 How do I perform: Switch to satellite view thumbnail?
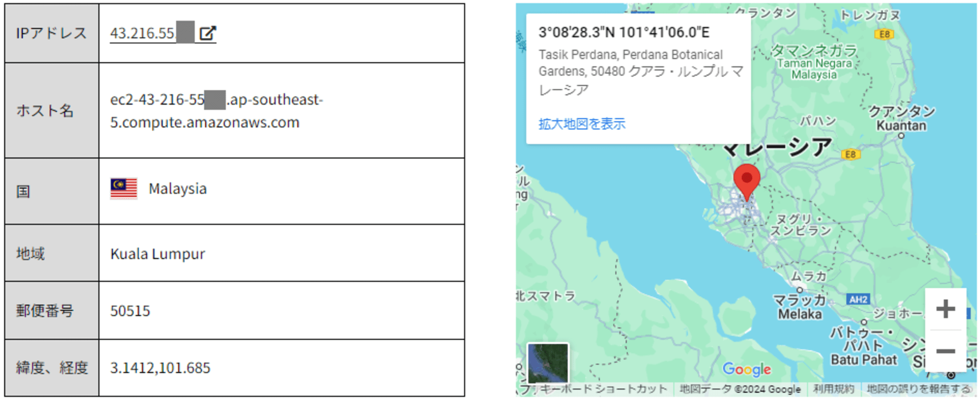[x=548, y=363]
